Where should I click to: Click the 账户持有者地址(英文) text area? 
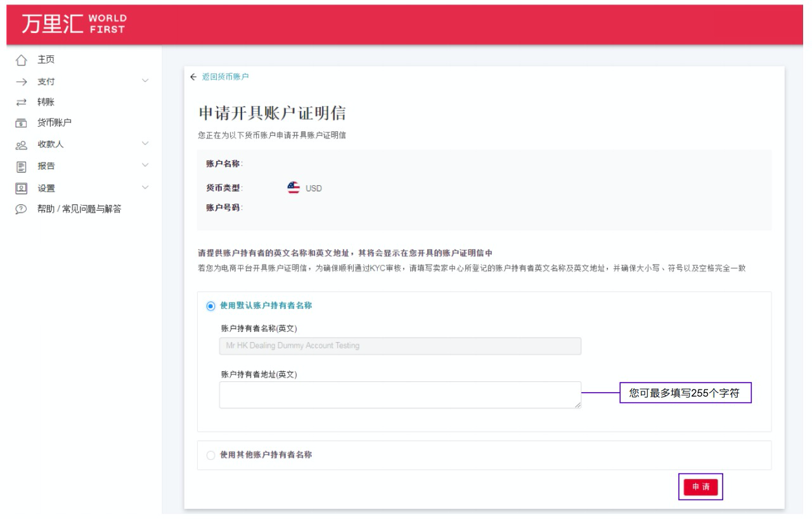[x=400, y=395]
